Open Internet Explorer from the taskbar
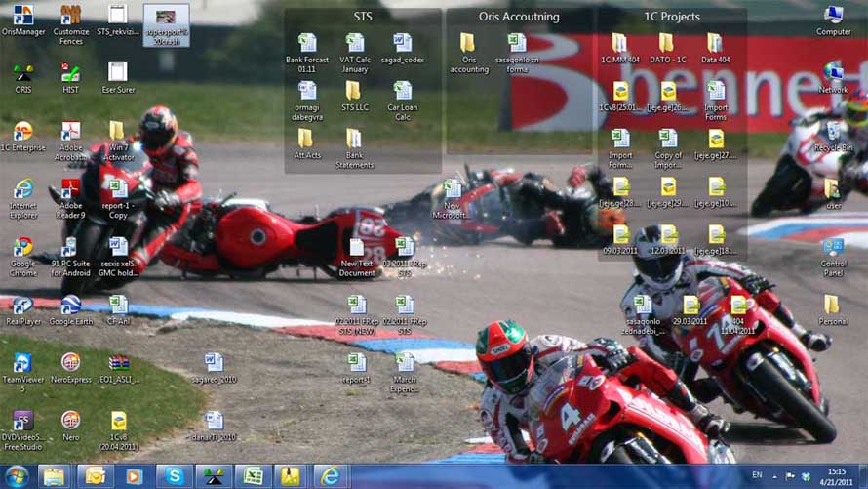Image resolution: width=868 pixels, height=489 pixels. (x=331, y=476)
